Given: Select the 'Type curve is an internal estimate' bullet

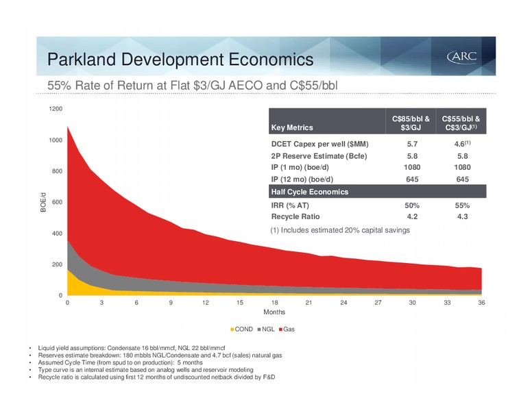Looking at the screenshot, I should coord(145,370).
